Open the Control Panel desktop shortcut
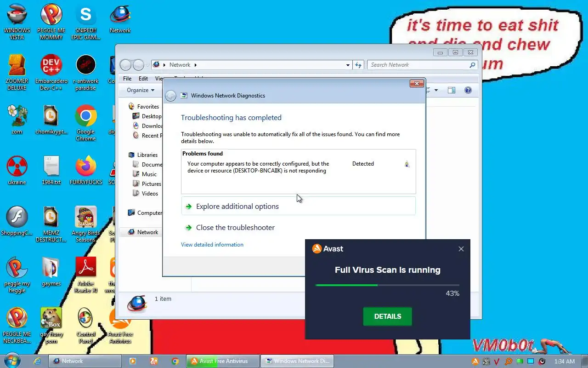588x368 pixels. (x=85, y=325)
